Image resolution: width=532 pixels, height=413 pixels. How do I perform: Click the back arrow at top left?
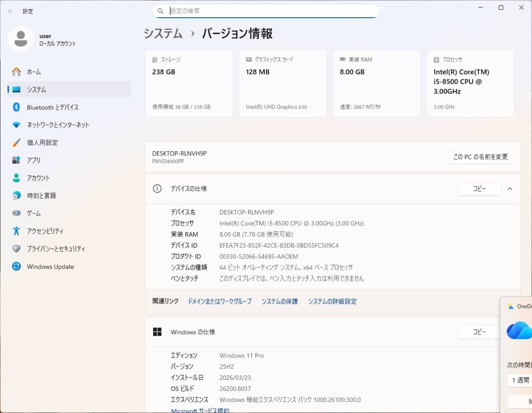(11, 11)
